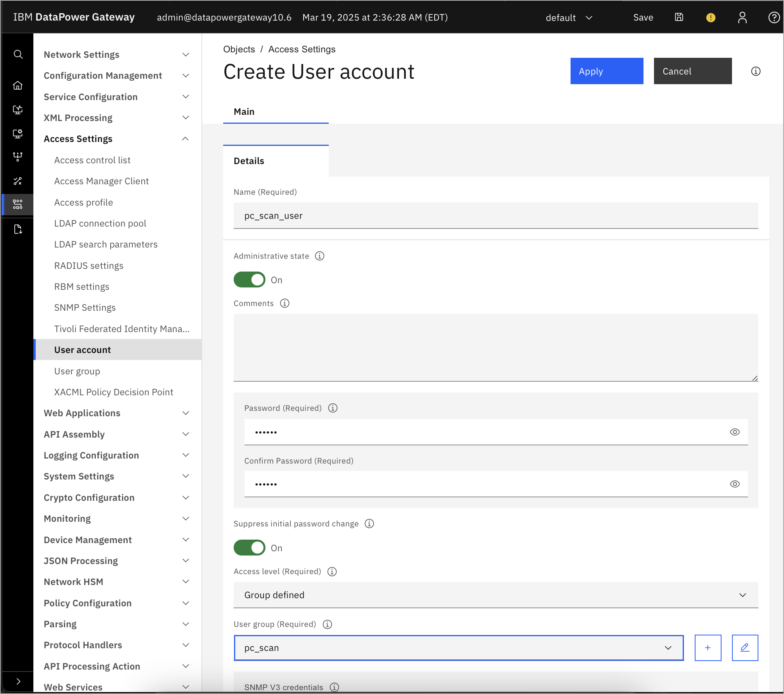Expand Service Configuration section
Image resolution: width=784 pixels, height=694 pixels.
[117, 97]
